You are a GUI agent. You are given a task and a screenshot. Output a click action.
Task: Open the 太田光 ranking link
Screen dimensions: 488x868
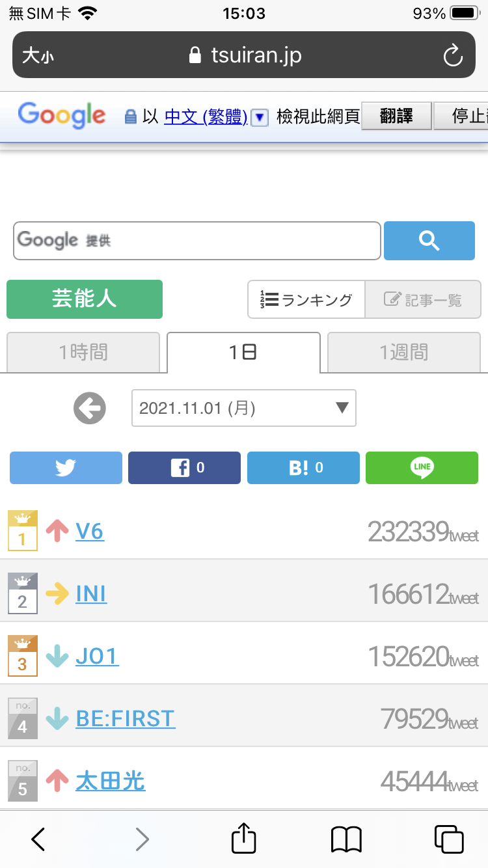[111, 781]
